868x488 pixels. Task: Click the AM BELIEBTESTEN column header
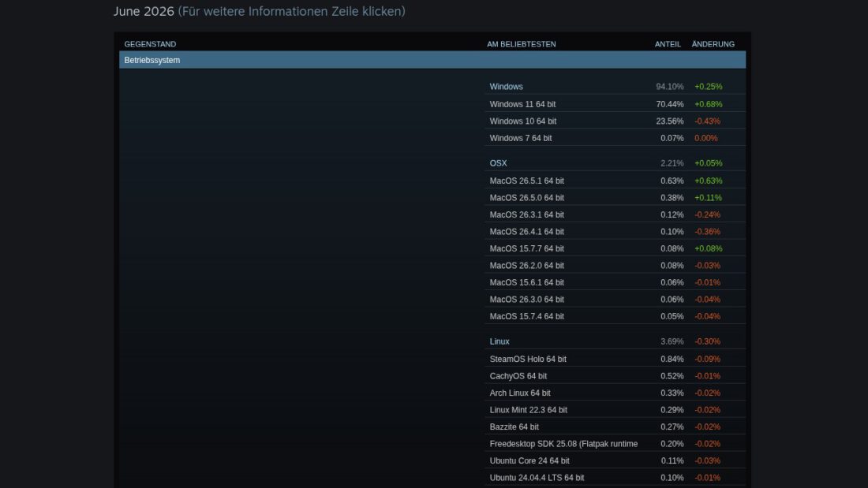point(522,44)
